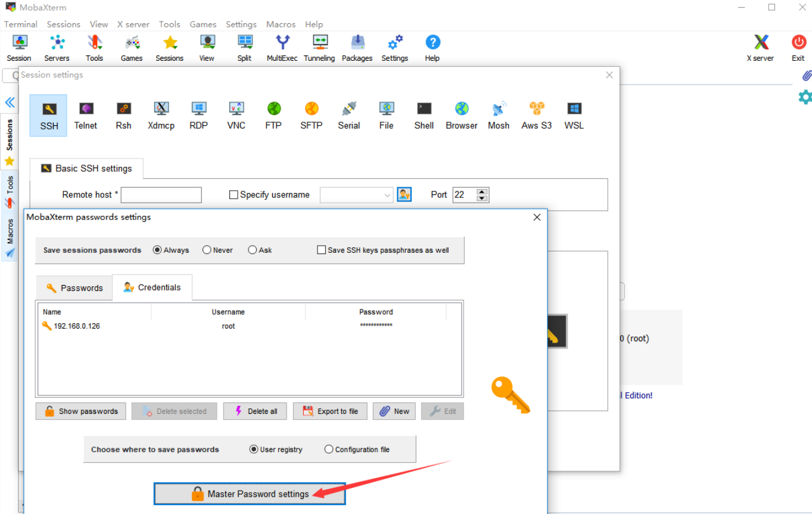This screenshot has height=514, width=812.
Task: Open the X server menu
Action: (x=133, y=24)
